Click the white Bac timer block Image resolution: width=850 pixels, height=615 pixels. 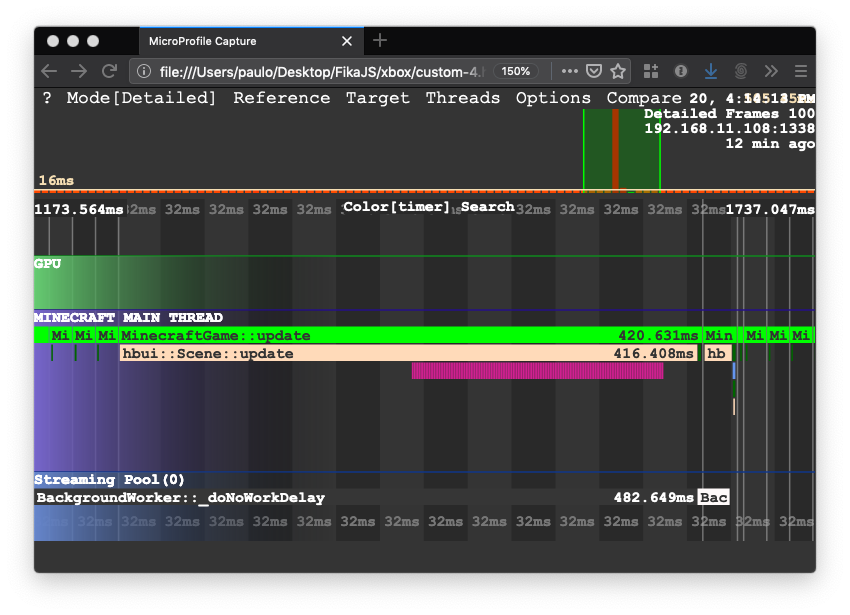[x=713, y=497]
